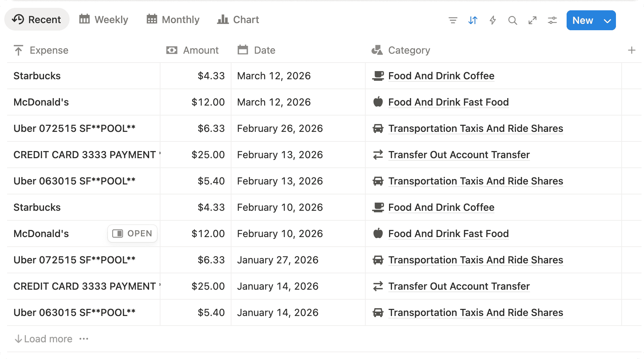Open the database search icon
The height and width of the screenshot is (359, 644).
tap(512, 20)
